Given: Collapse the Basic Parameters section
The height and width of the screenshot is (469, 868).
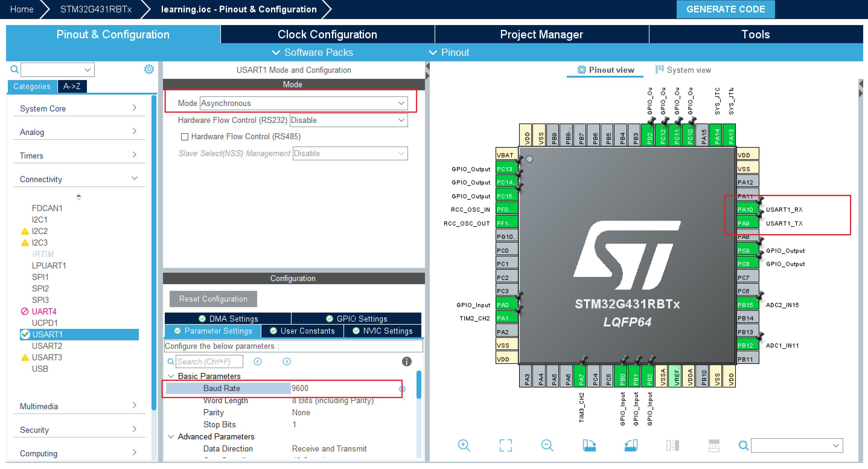Looking at the screenshot, I should click(x=171, y=376).
